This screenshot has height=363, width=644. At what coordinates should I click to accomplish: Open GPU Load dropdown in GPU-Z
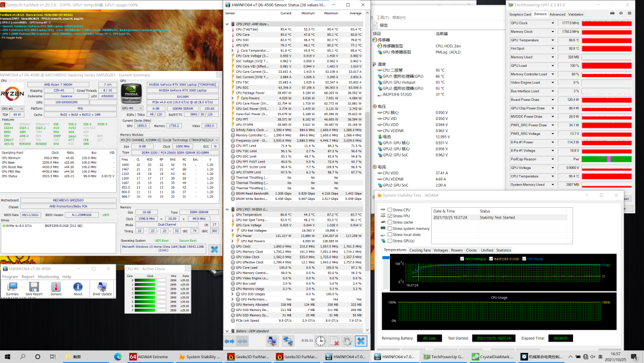tap(552, 66)
